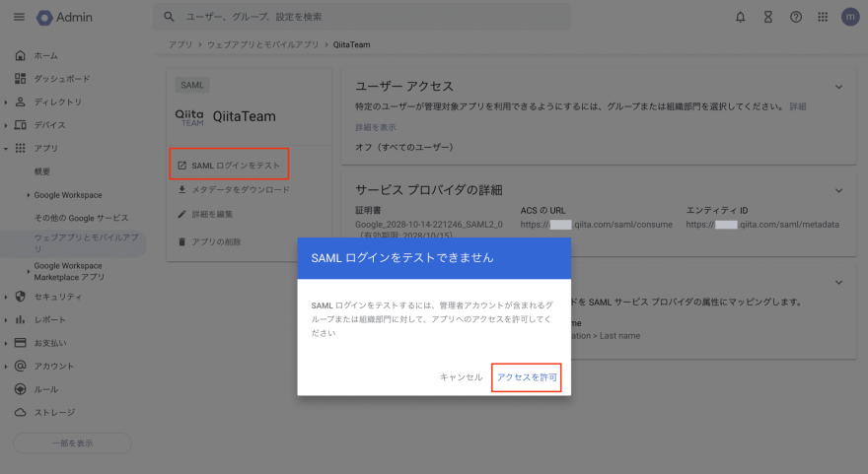
Task: Collapse the アプリ sidebar section
Action: [6, 149]
